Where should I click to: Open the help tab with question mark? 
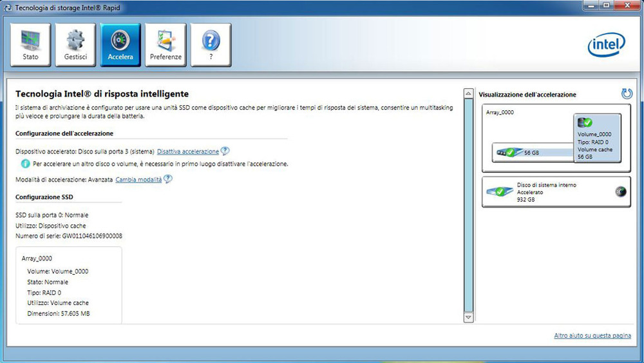211,44
